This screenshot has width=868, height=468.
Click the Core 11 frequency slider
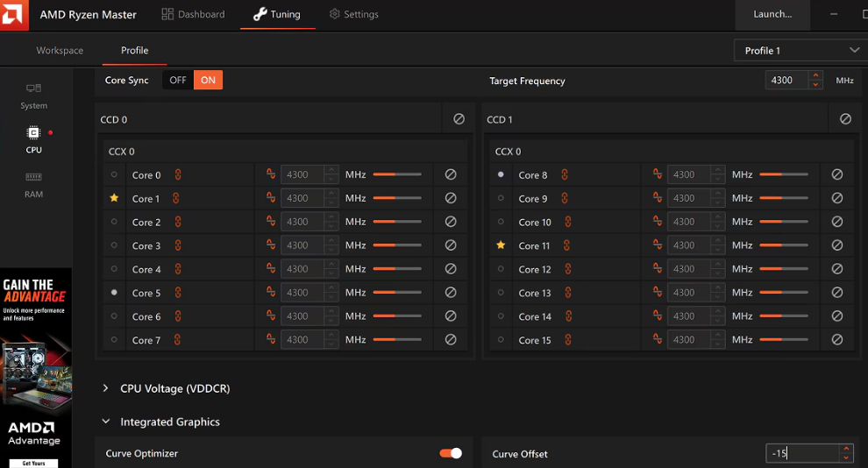(x=783, y=245)
